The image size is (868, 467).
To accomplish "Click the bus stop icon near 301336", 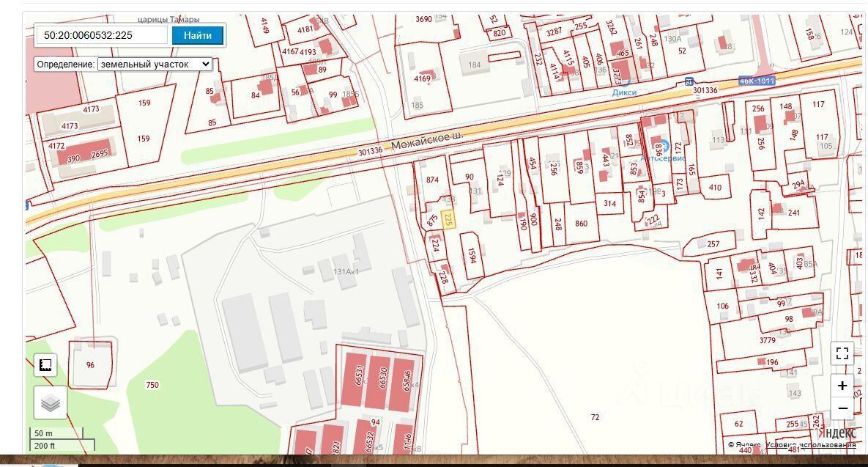I will pos(689,81).
